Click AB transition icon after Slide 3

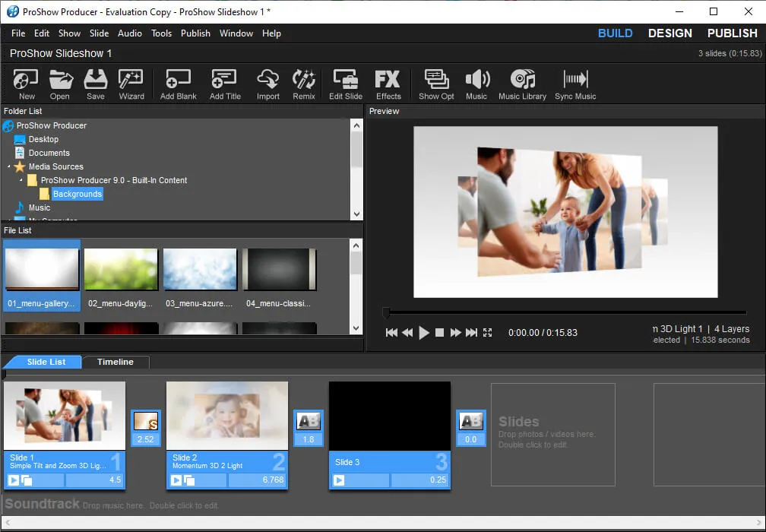(471, 421)
